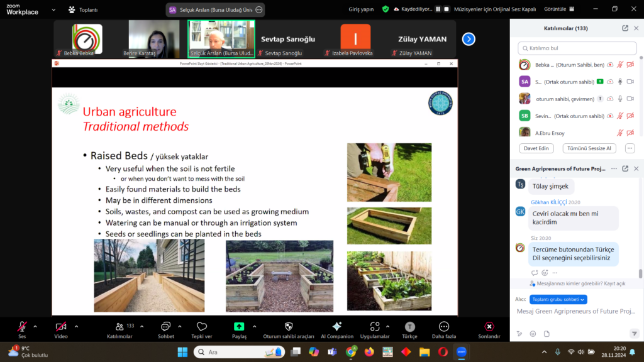Open Oturum sahibi araçları host tools

tap(289, 326)
